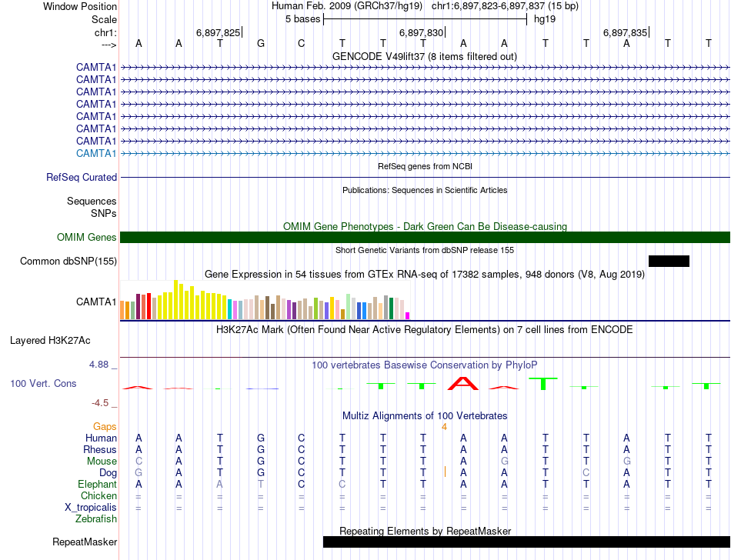
Task: Click the Layered H3K27Ac track label
Action: 50,339
